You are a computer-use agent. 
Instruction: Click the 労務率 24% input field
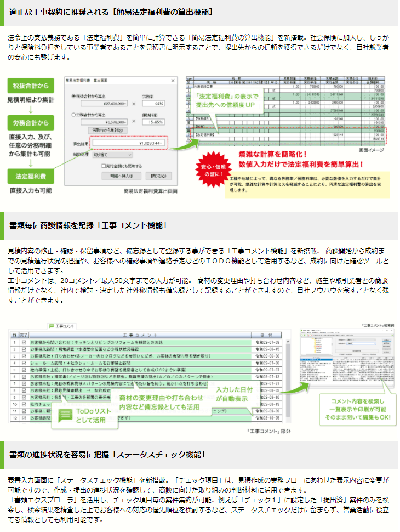(x=153, y=103)
